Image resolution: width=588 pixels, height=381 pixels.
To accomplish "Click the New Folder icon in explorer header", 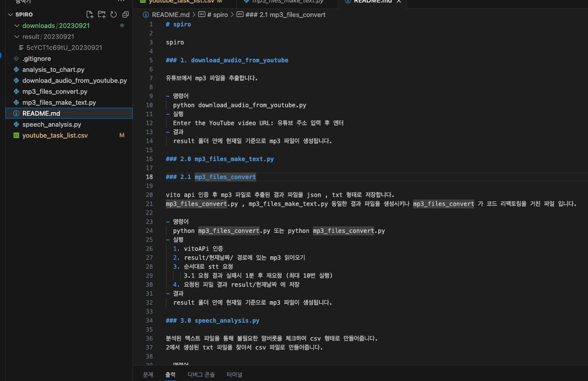I will [102, 14].
